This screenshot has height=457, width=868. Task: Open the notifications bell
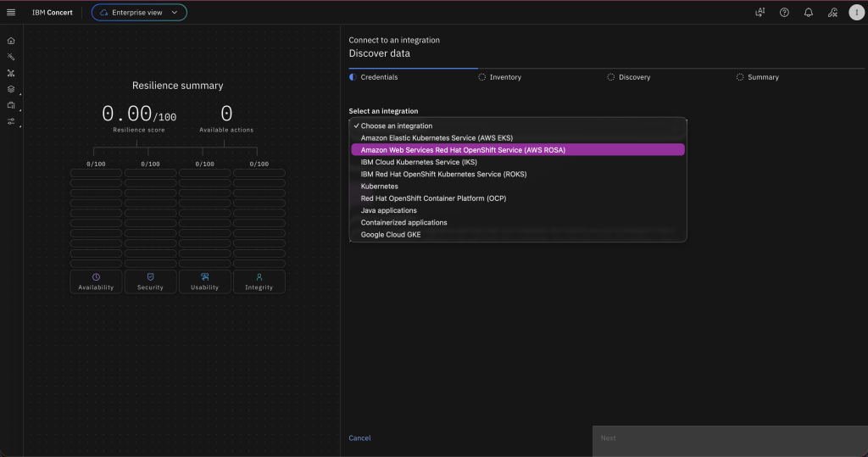point(808,12)
